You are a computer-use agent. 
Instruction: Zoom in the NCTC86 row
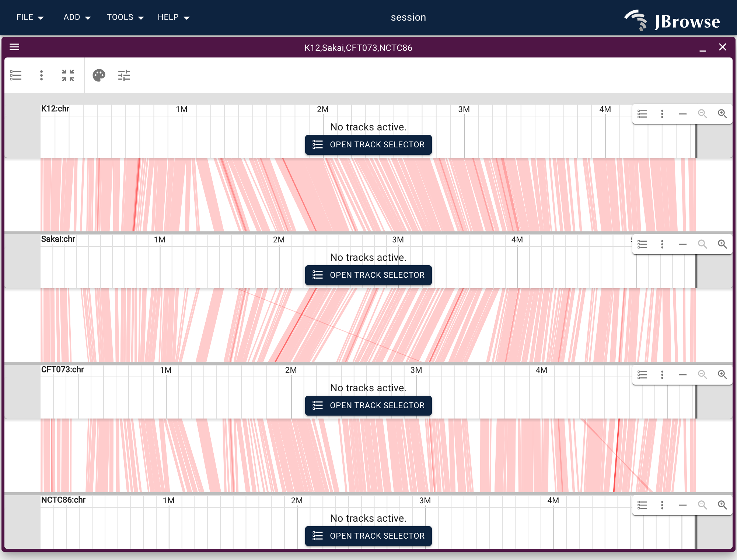722,505
